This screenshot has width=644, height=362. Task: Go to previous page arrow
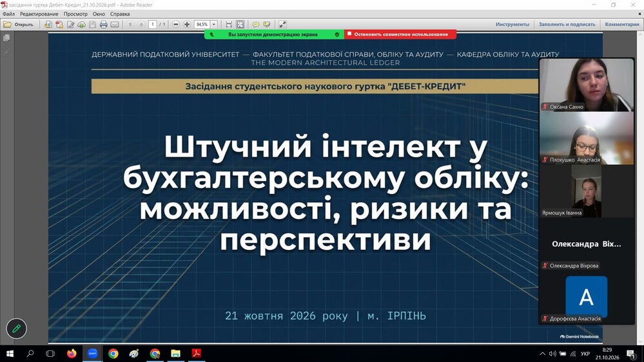click(130, 24)
